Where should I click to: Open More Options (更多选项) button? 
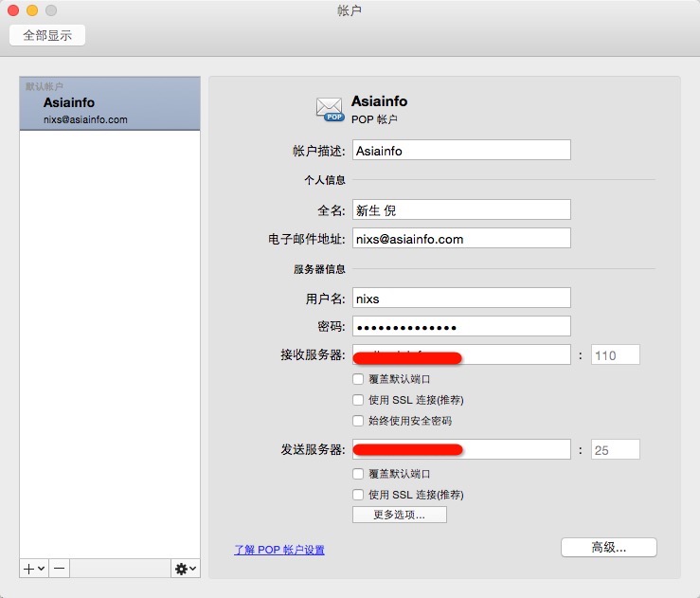[399, 515]
